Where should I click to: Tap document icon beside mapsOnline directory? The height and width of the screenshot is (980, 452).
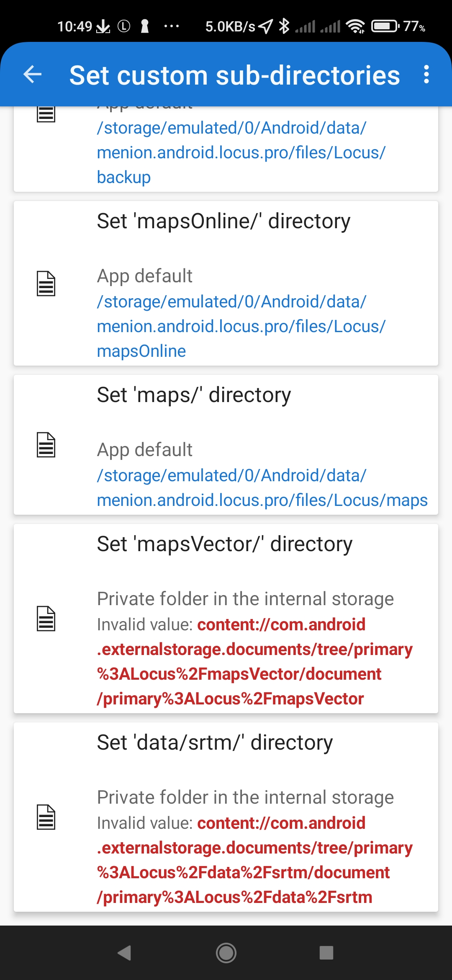46,284
